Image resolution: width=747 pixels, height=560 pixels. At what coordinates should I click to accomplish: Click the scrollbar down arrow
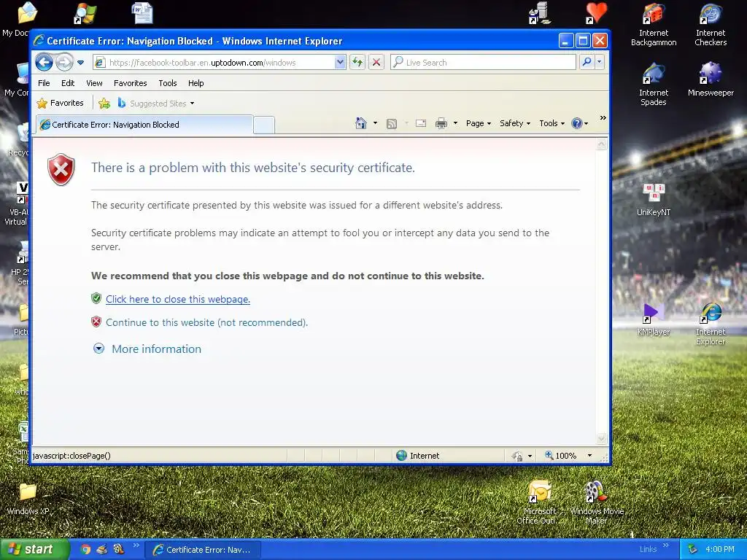(x=602, y=438)
